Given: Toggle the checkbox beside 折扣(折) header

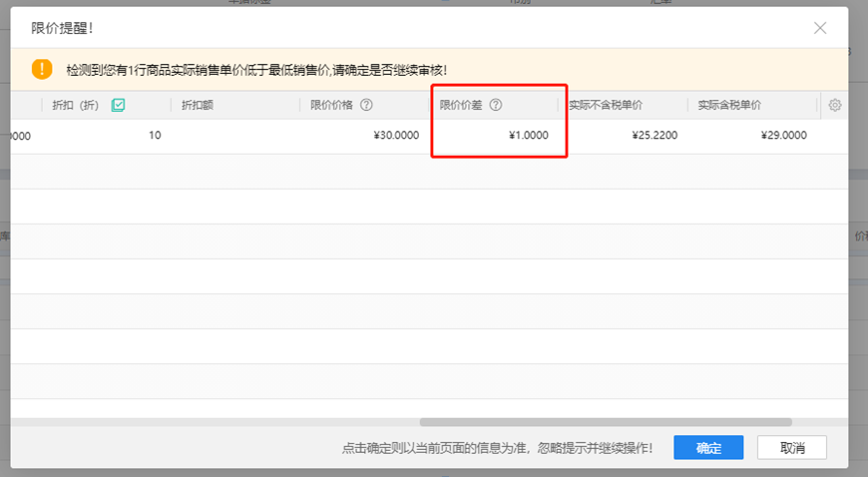Looking at the screenshot, I should pyautogui.click(x=118, y=105).
